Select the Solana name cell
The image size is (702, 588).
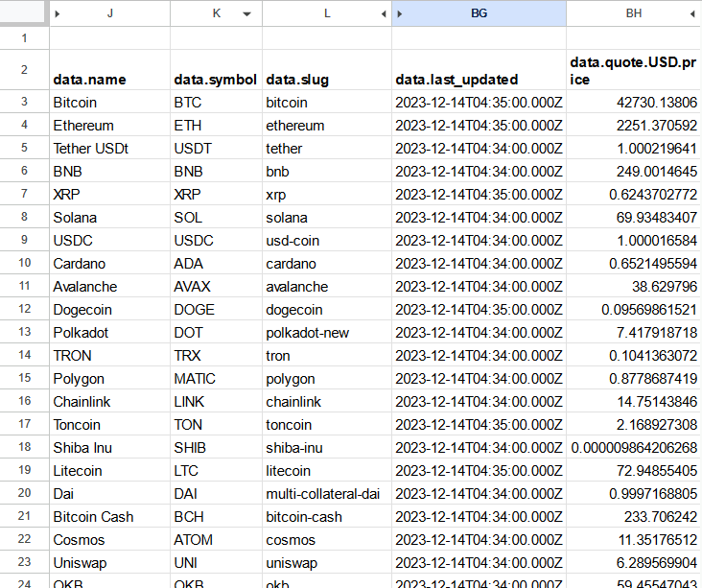[109, 218]
